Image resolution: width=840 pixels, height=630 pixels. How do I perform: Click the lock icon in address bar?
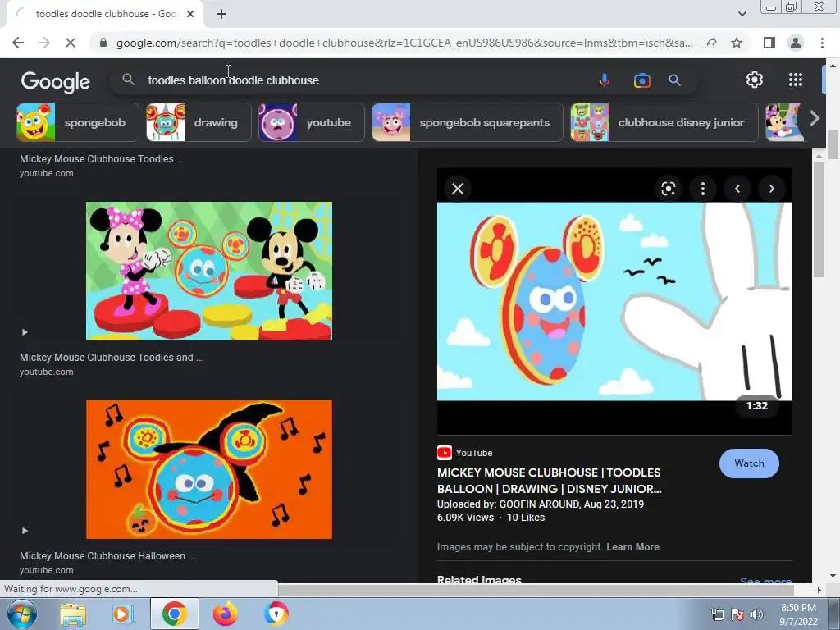coord(103,43)
